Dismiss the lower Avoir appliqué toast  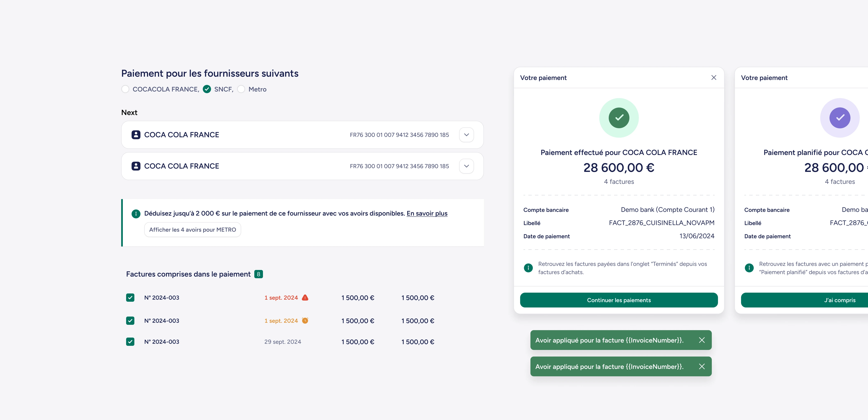(702, 366)
